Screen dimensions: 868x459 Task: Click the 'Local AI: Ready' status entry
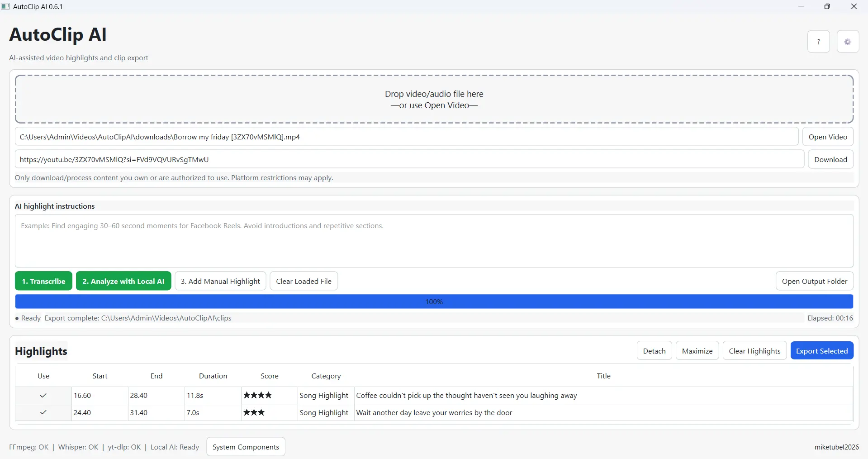click(175, 447)
